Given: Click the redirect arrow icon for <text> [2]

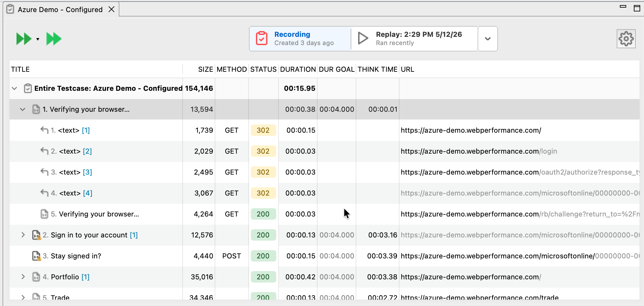Looking at the screenshot, I should coord(44,151).
